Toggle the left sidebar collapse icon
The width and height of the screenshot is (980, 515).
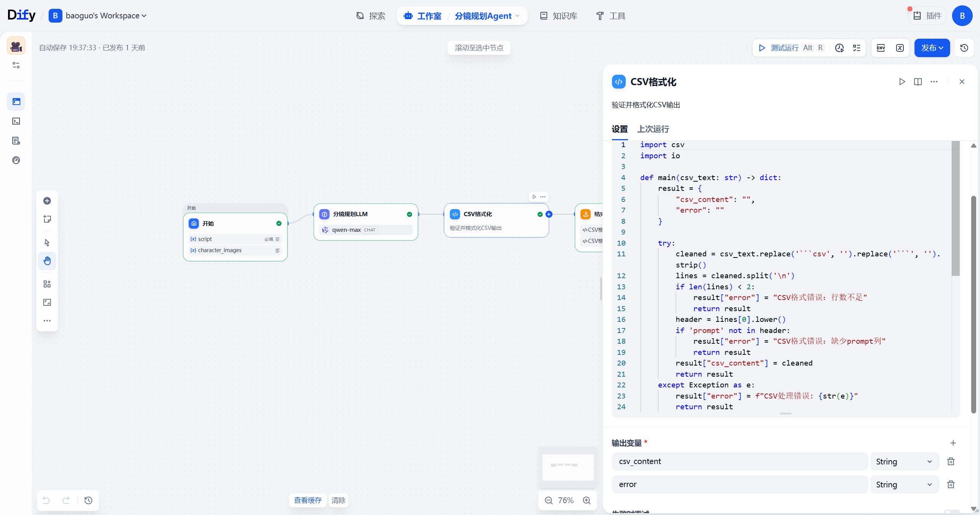[16, 65]
